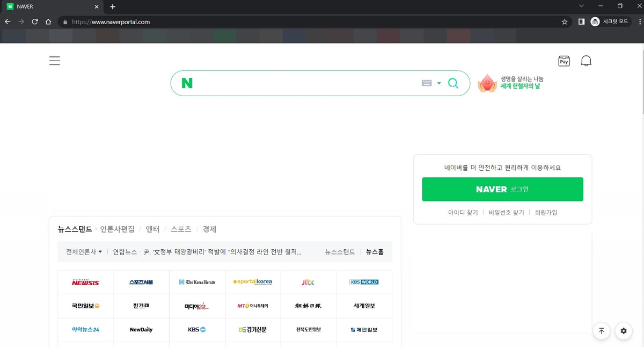Click the 회원가입 link

[546, 213]
